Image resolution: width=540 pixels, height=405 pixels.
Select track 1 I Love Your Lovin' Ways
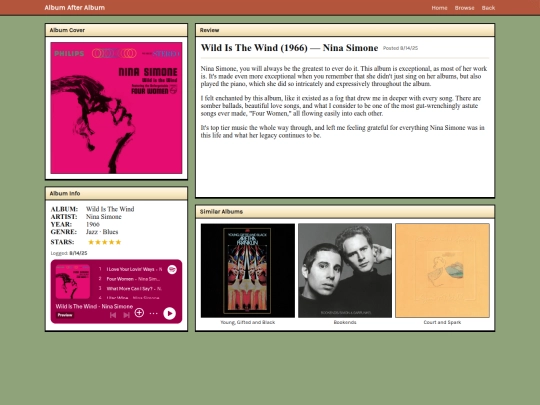[x=130, y=269]
